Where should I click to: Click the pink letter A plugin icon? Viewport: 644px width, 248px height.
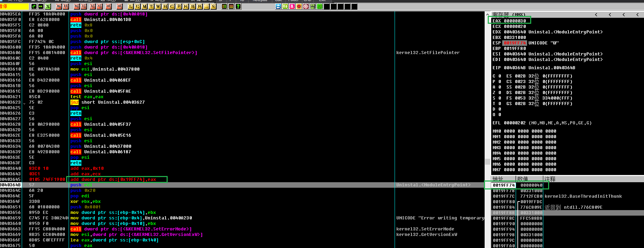click(292, 7)
